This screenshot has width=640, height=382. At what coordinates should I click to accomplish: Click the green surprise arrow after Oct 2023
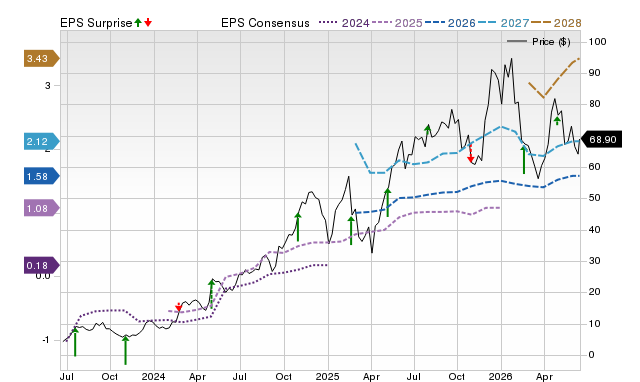[125, 350]
